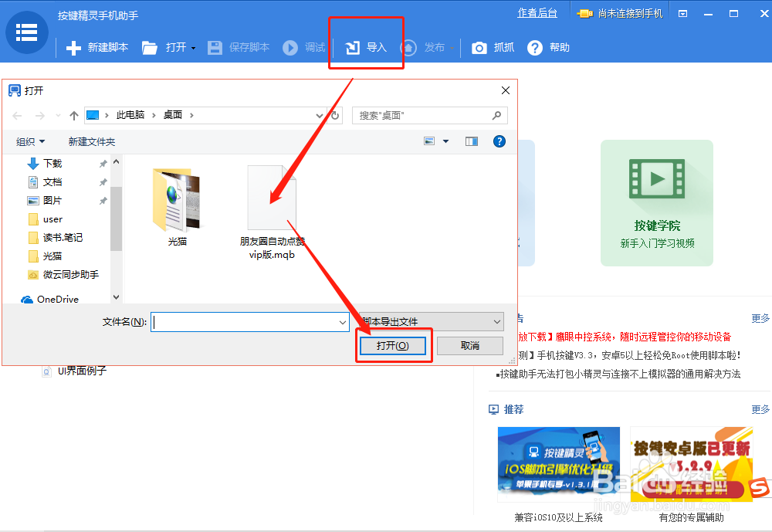Open the 作者后台 link at top right
The height and width of the screenshot is (532, 772).
coord(537,13)
